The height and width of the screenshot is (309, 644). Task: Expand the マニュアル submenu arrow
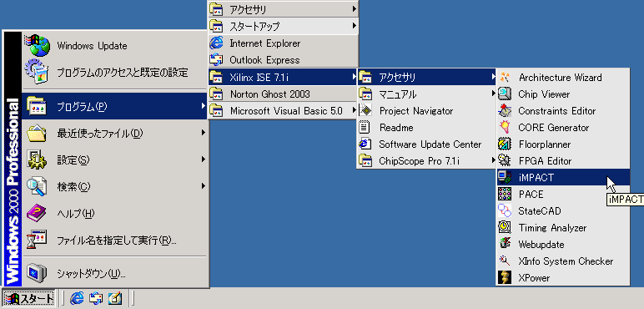click(x=493, y=94)
